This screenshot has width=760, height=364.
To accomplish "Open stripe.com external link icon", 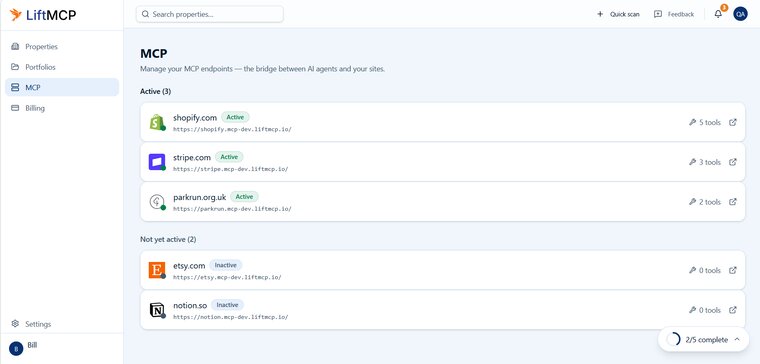I will click(733, 162).
